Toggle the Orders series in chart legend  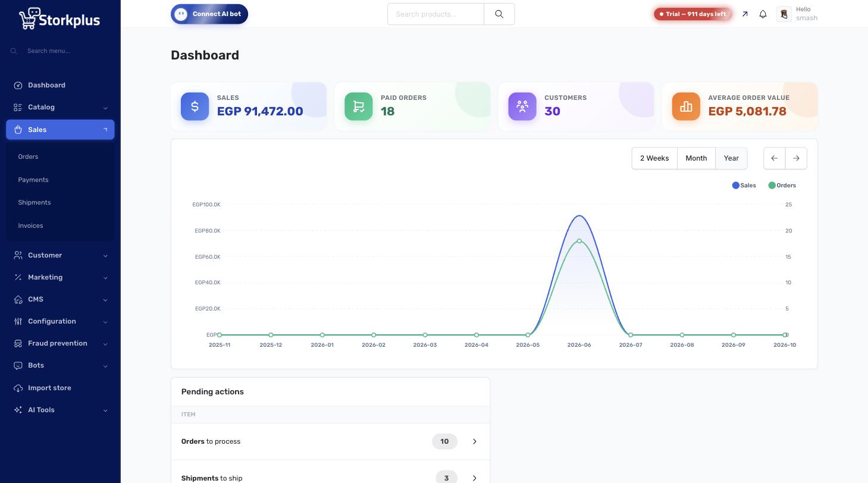[x=782, y=186]
